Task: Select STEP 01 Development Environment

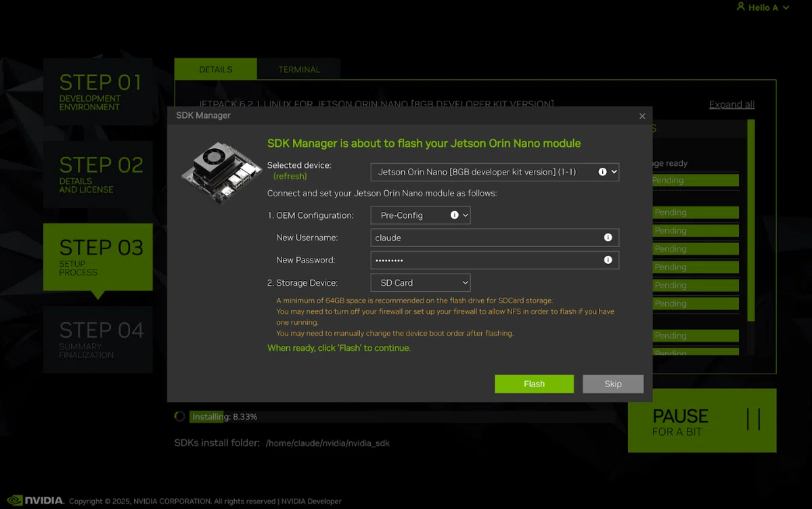Action: click(98, 93)
